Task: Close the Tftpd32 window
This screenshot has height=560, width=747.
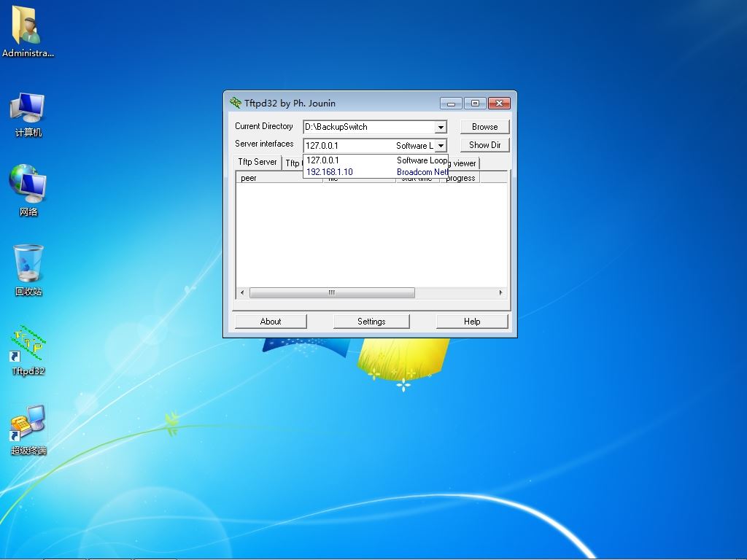Action: [499, 104]
